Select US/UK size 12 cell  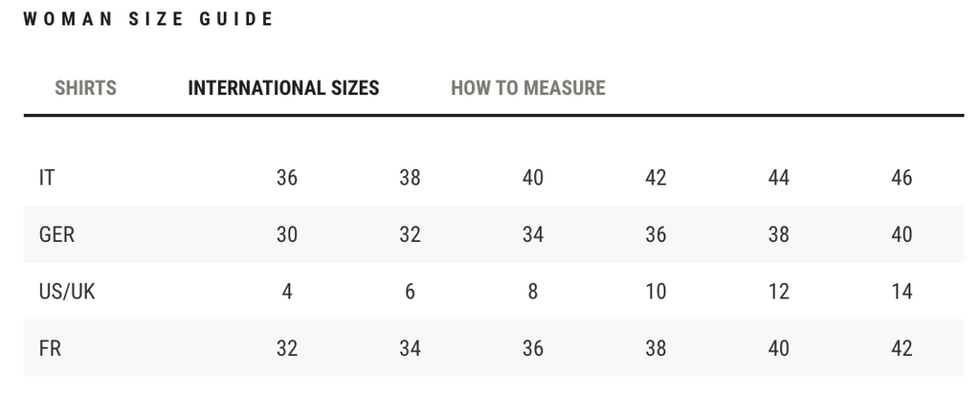click(779, 292)
